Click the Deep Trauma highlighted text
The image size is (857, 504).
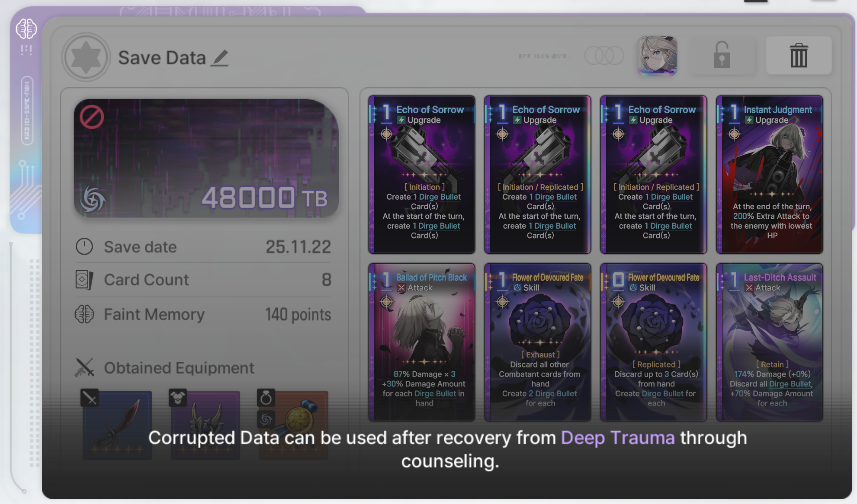pyautogui.click(x=618, y=438)
